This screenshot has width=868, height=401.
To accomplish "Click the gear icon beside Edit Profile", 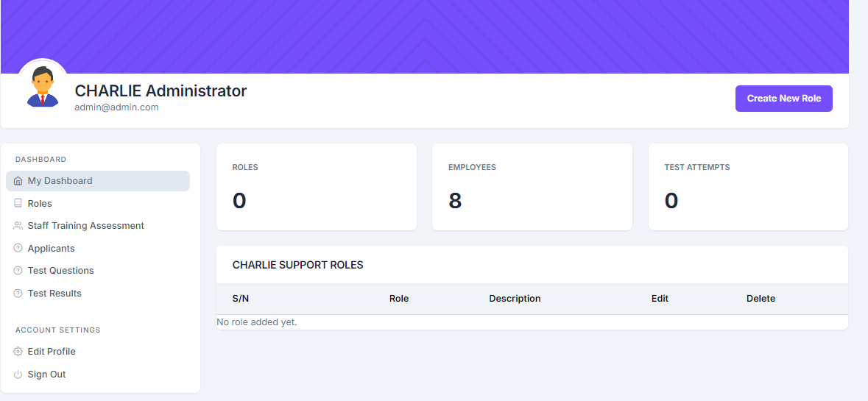I will pos(18,352).
